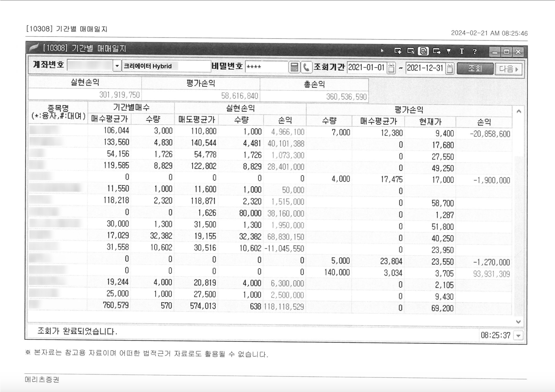555x392 pixels.
Task: Click the window with N icon in title bar
Action: point(410,51)
